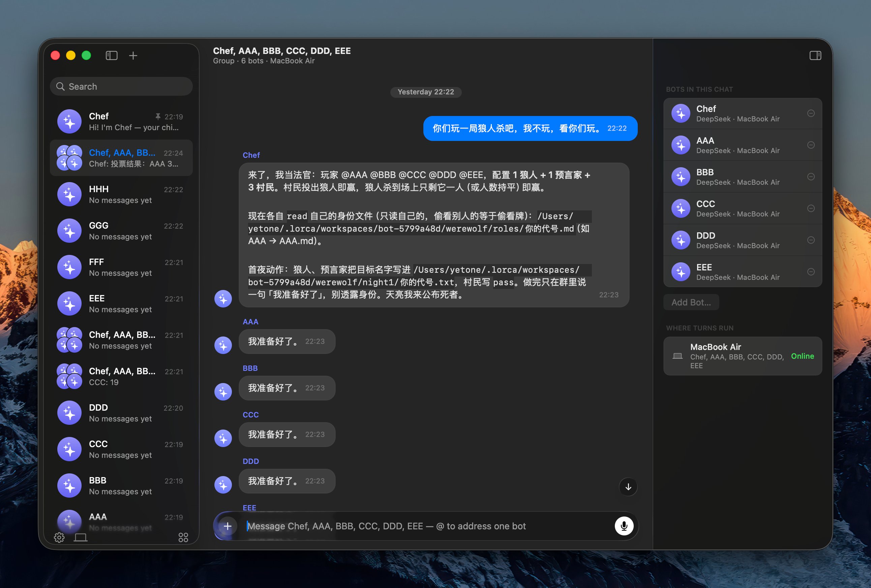Open the DDD conversation in sidebar
Image resolution: width=871 pixels, height=588 pixels.
point(121,413)
